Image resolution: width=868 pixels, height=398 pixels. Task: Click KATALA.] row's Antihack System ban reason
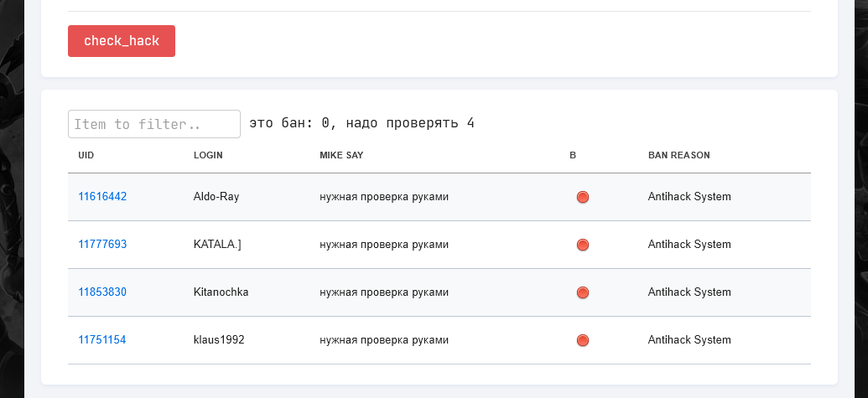pyautogui.click(x=689, y=245)
